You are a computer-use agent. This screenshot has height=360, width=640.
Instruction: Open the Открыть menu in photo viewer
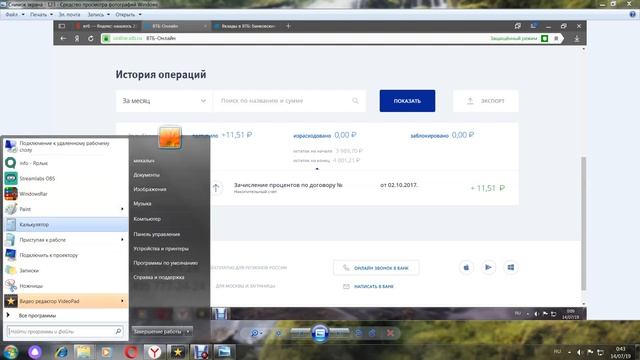coord(128,14)
